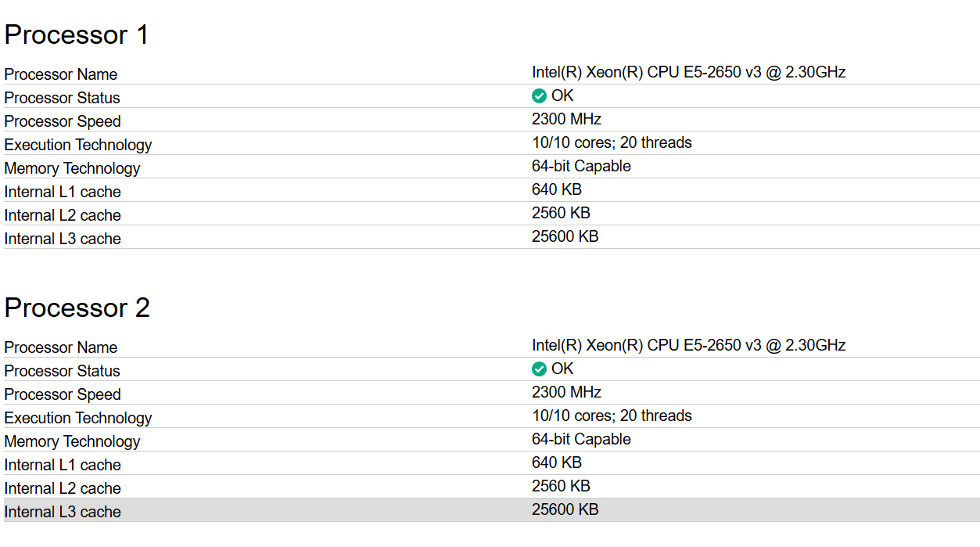Select the Processor 1 heading

pos(76,35)
